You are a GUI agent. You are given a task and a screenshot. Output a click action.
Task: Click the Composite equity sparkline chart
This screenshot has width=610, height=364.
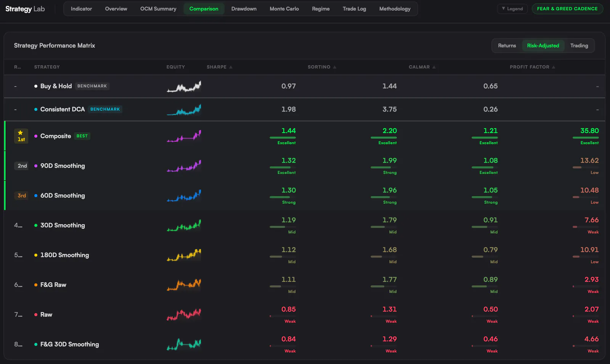click(184, 136)
